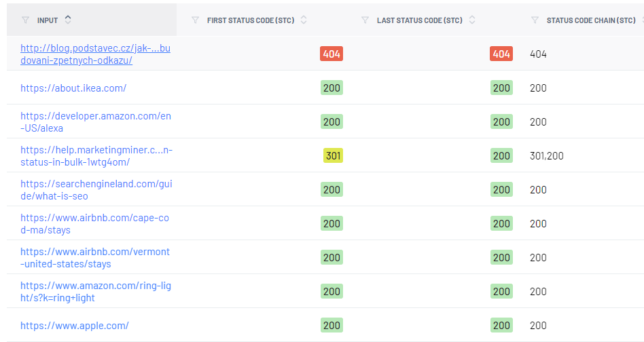Click last status 200 badge for cape-cod row
Screen dimensions: 644x342
pos(501,223)
